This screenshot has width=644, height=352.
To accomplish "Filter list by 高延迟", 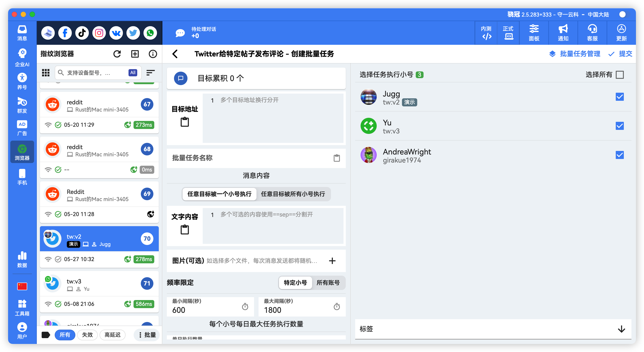I will point(113,335).
